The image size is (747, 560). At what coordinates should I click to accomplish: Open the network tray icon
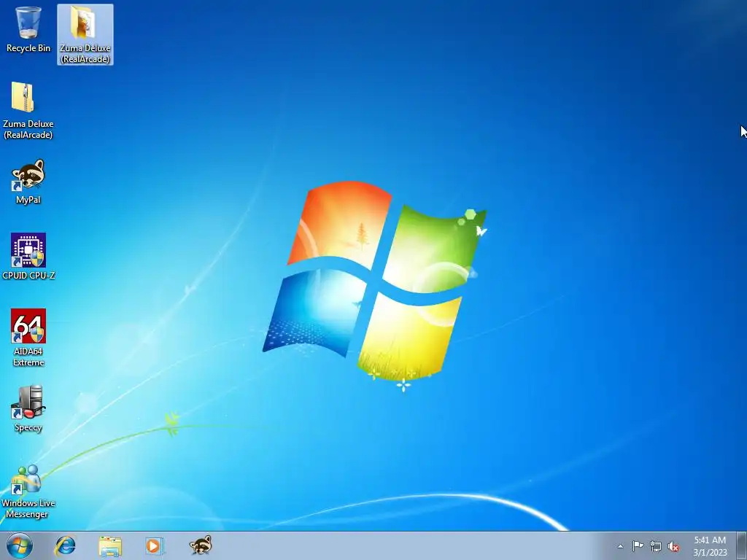pyautogui.click(x=656, y=546)
